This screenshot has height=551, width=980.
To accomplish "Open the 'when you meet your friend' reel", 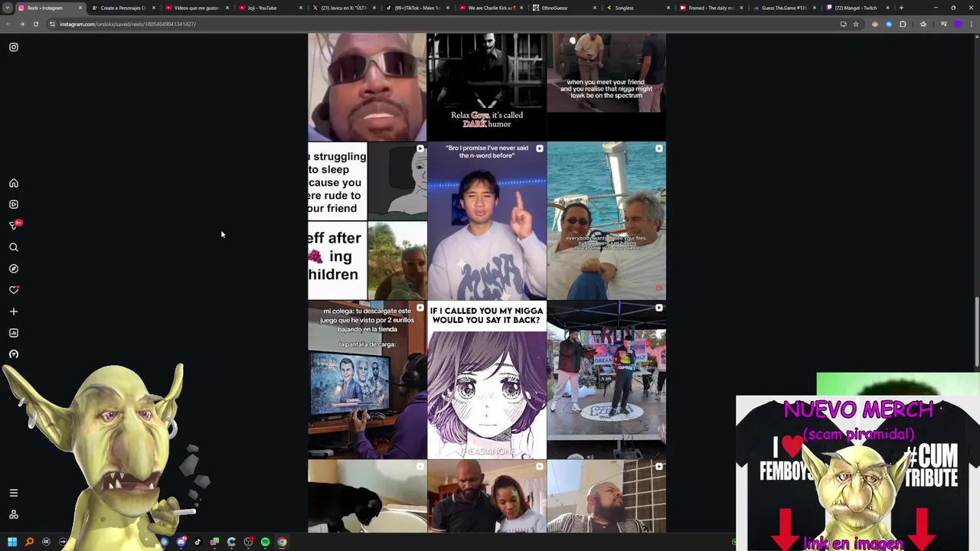I will click(x=606, y=86).
